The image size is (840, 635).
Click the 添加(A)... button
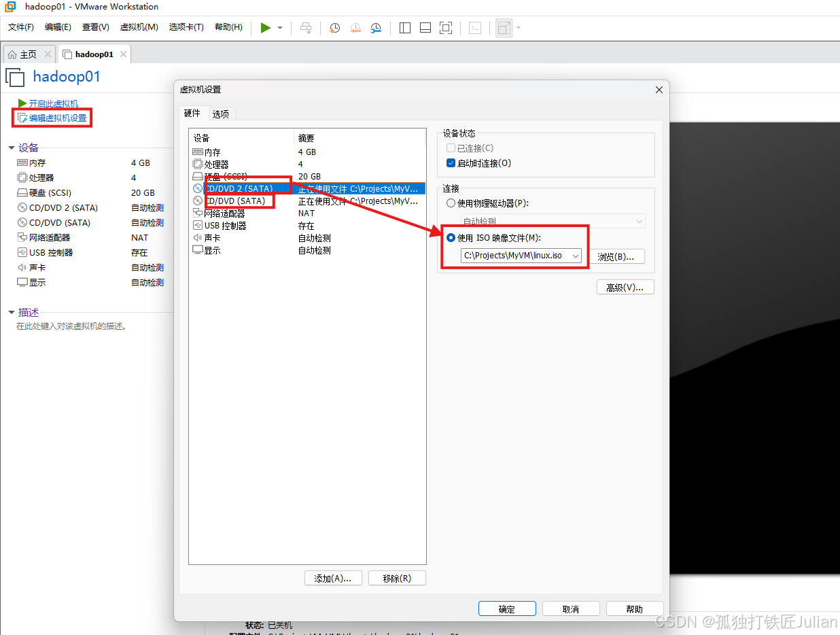coord(332,579)
